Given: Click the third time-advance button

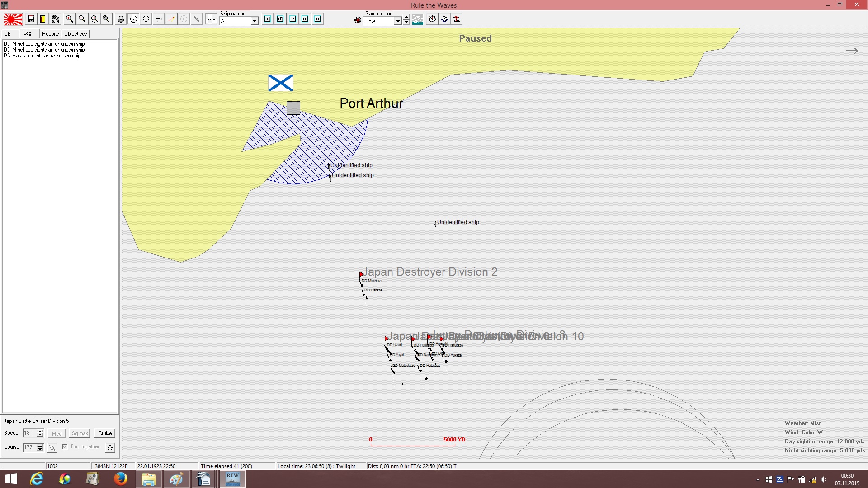Looking at the screenshot, I should [x=293, y=19].
